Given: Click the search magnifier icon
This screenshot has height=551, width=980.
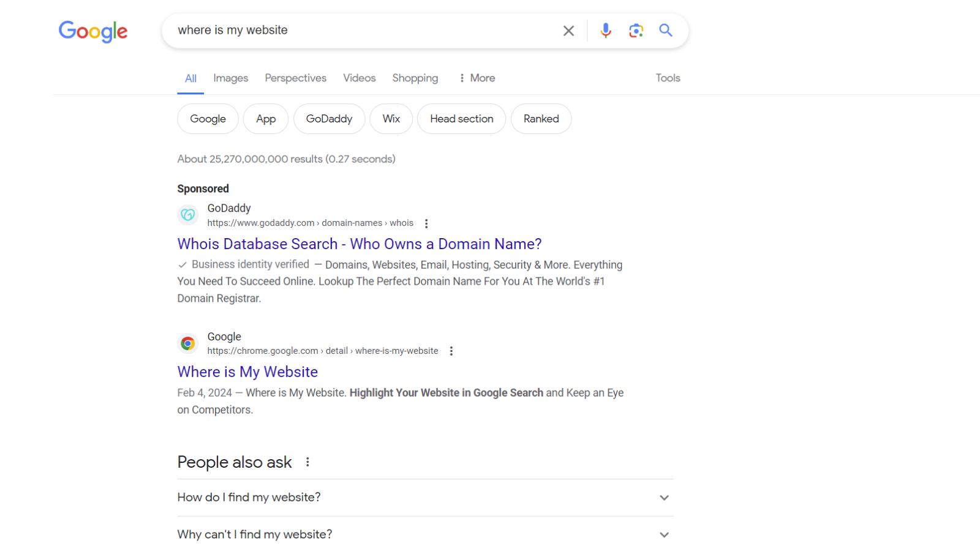Looking at the screenshot, I should (665, 30).
